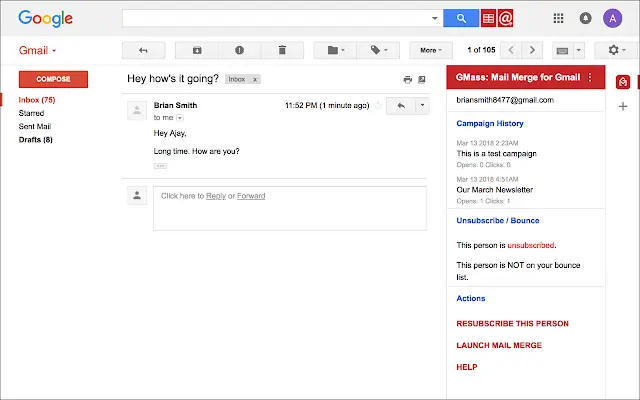Open Labels tag dropdown
640x400 pixels.
point(378,50)
